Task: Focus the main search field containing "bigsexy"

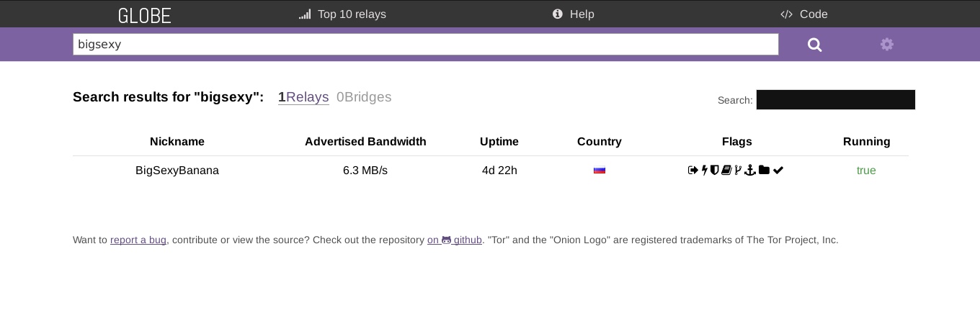Action: (425, 45)
